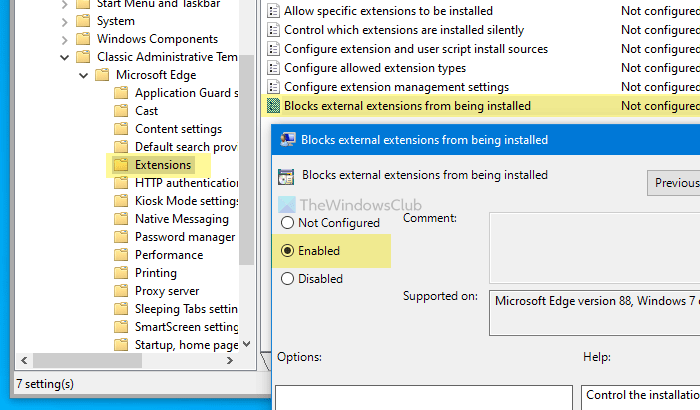700x410 pixels.
Task: Open the Password manager tree folder
Action: pyautogui.click(x=184, y=237)
